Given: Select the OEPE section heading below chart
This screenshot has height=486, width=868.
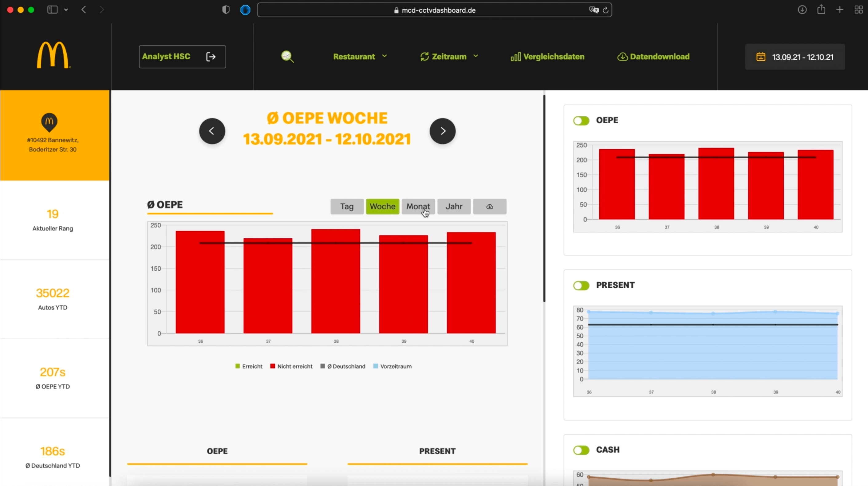Looking at the screenshot, I should 217,451.
